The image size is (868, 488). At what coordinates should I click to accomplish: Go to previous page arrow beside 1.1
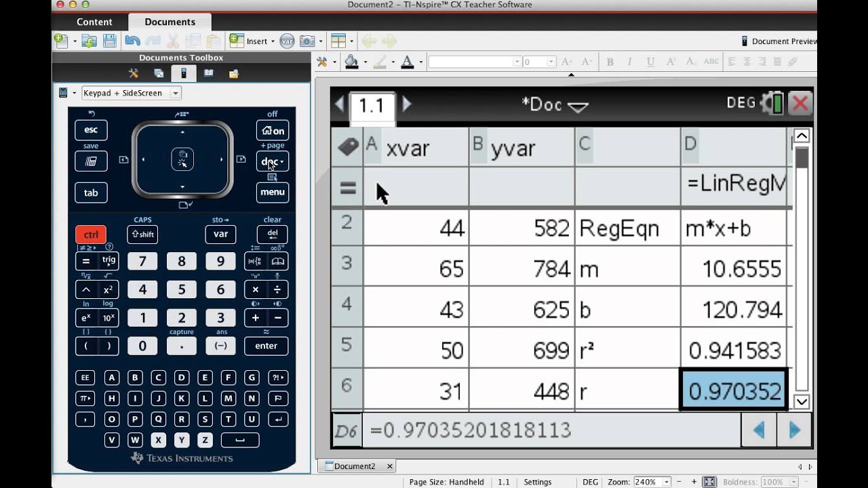tap(339, 104)
